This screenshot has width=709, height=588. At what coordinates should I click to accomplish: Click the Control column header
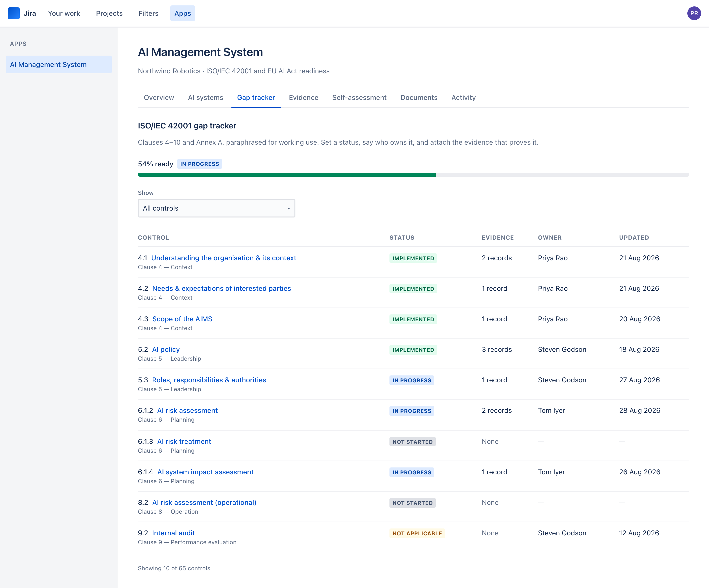(153, 237)
